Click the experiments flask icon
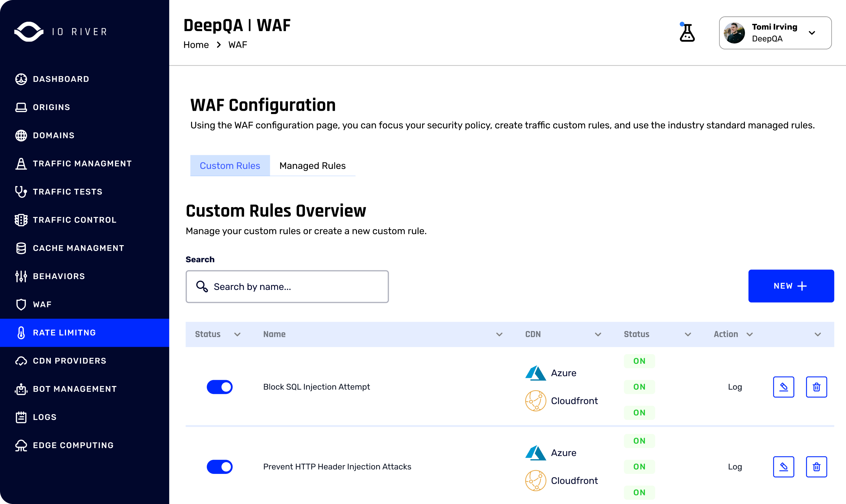The height and width of the screenshot is (504, 846). [x=687, y=33]
